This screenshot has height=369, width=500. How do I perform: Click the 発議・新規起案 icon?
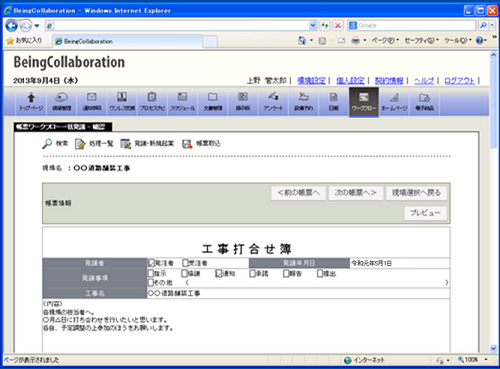pyautogui.click(x=125, y=144)
